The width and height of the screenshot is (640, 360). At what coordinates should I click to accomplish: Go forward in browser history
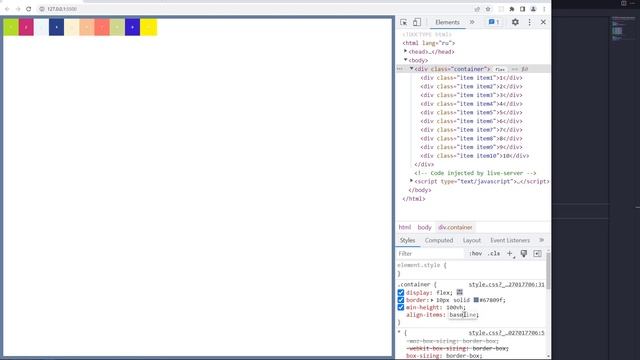click(x=18, y=9)
